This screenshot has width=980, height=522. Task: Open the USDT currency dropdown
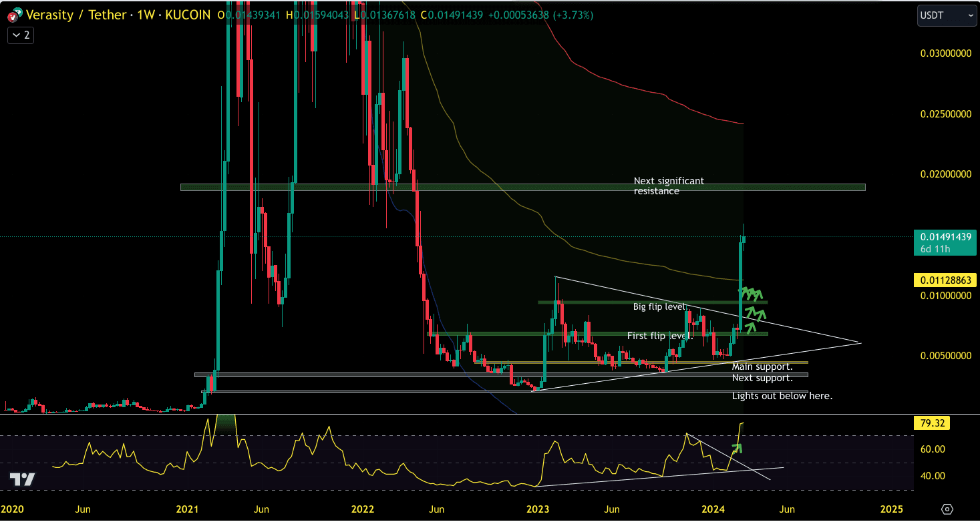point(945,15)
